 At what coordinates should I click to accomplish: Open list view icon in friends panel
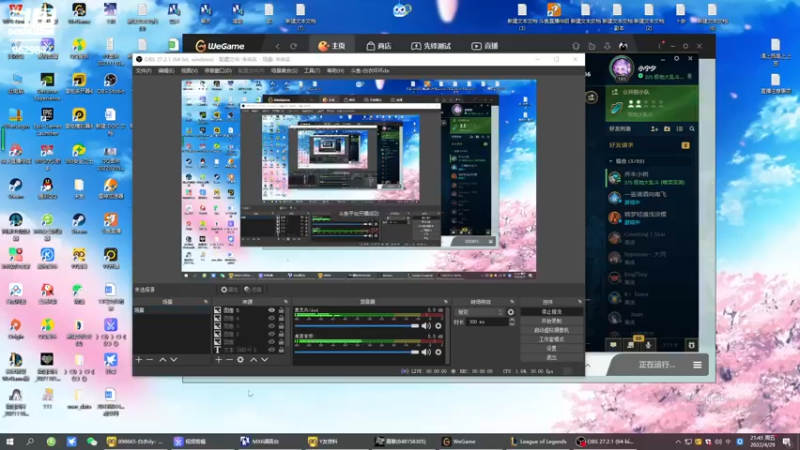(679, 129)
